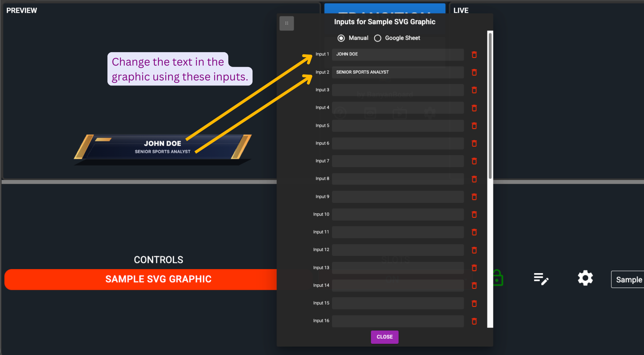644x355 pixels.
Task: Click the trash icon next to Input 5
Action: pos(474,126)
